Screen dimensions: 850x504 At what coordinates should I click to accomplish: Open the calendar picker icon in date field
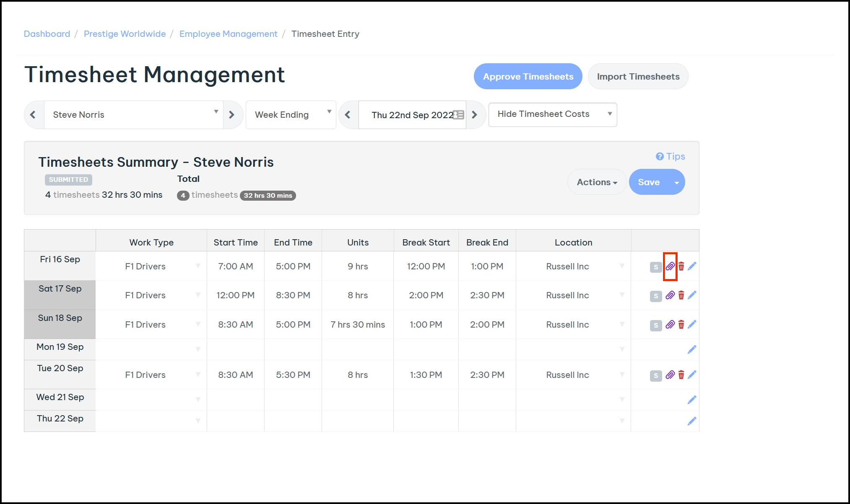point(459,115)
